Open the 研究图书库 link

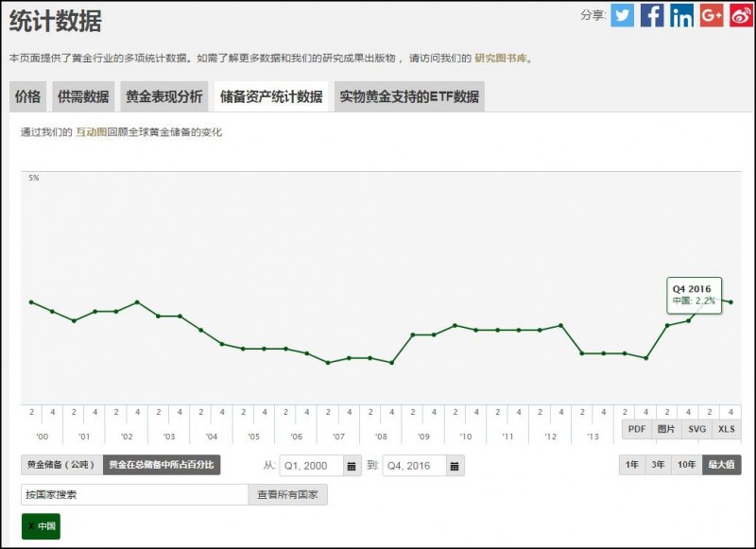point(501,58)
